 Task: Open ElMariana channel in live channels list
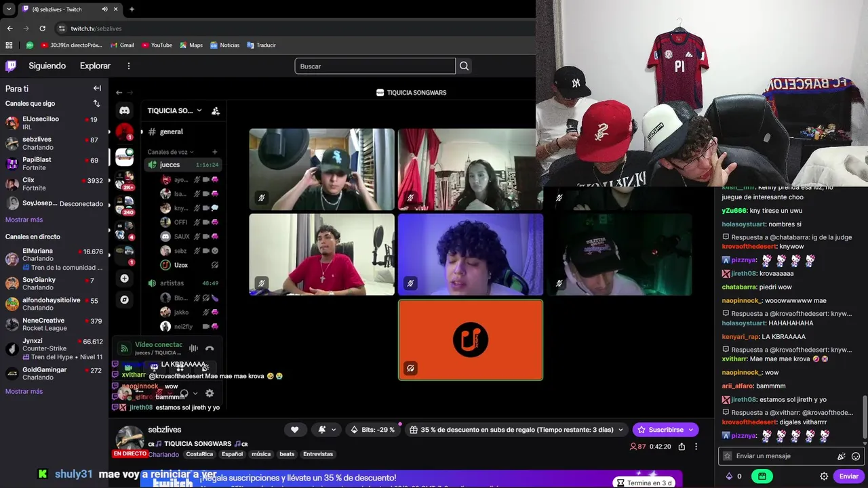pos(54,258)
